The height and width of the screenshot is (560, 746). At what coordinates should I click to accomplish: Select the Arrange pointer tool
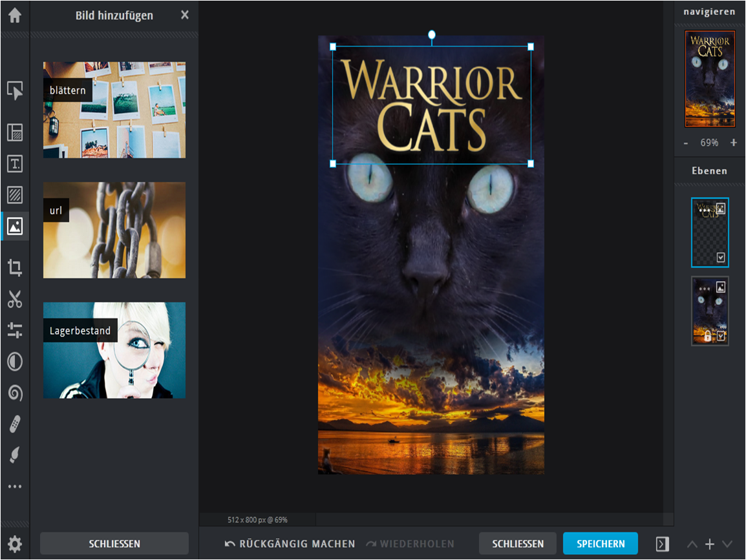pyautogui.click(x=15, y=90)
